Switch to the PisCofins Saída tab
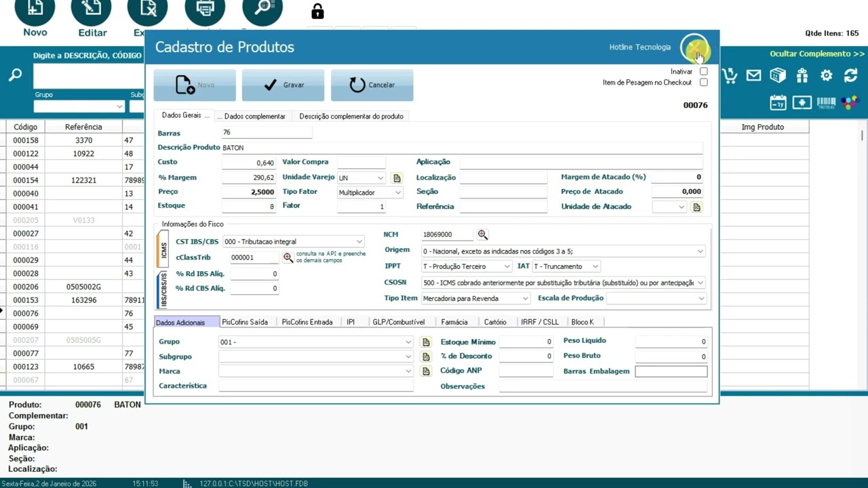 pyautogui.click(x=245, y=322)
